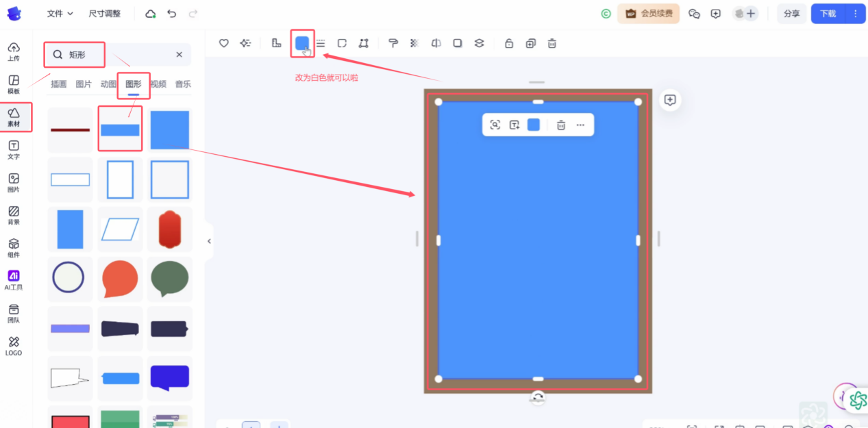Click the add comment button beside the canvas
This screenshot has width=868, height=428.
(x=670, y=100)
